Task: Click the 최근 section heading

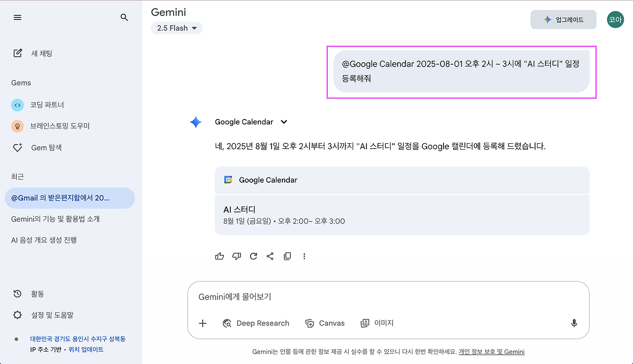Action: tap(17, 176)
